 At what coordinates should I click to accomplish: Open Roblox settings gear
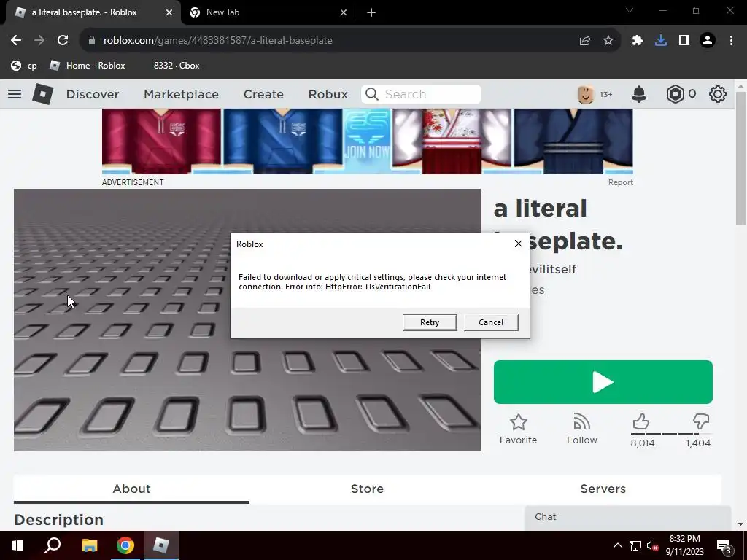(x=718, y=94)
